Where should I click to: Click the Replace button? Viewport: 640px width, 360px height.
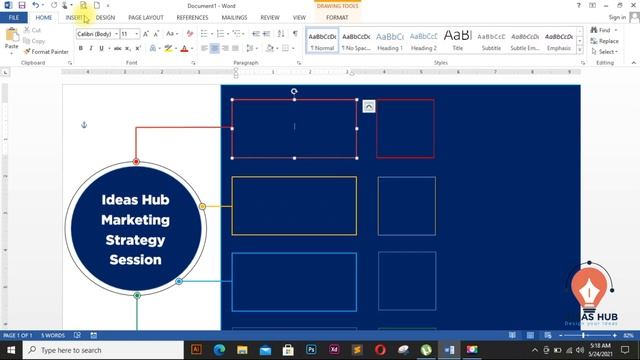click(x=605, y=41)
